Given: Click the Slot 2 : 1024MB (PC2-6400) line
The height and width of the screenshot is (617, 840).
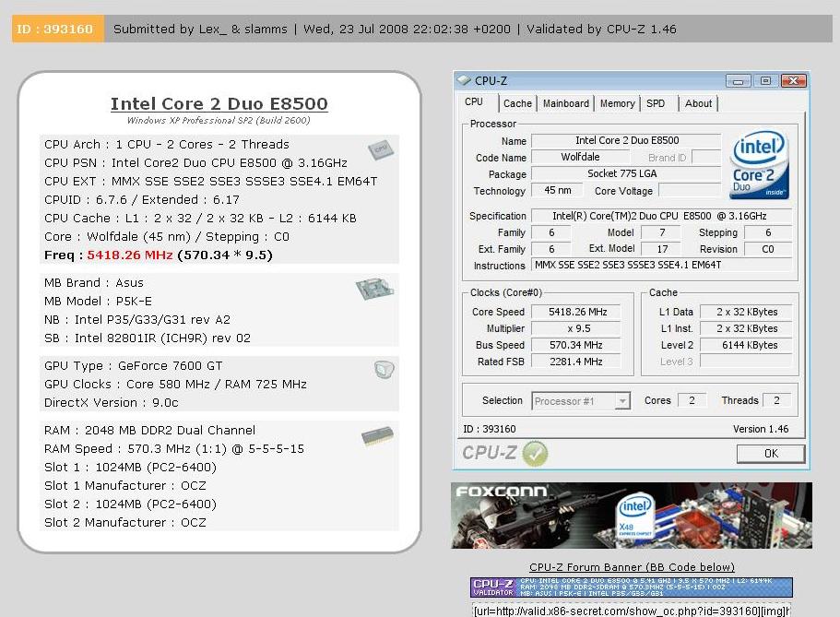Looking at the screenshot, I should point(130,504).
